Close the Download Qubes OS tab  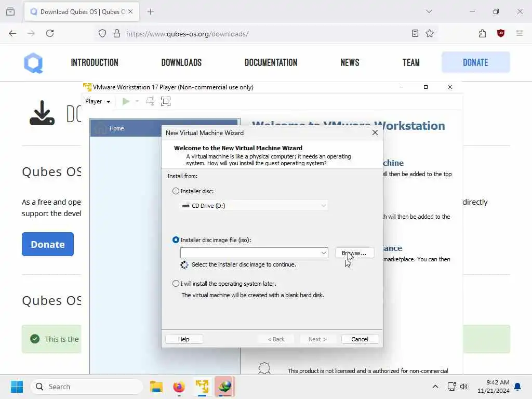point(130,11)
